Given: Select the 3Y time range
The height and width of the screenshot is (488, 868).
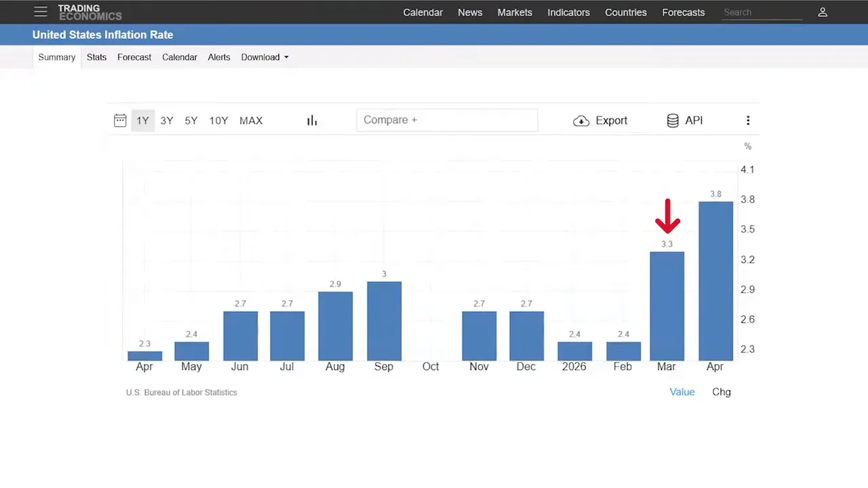Looking at the screenshot, I should 167,121.
